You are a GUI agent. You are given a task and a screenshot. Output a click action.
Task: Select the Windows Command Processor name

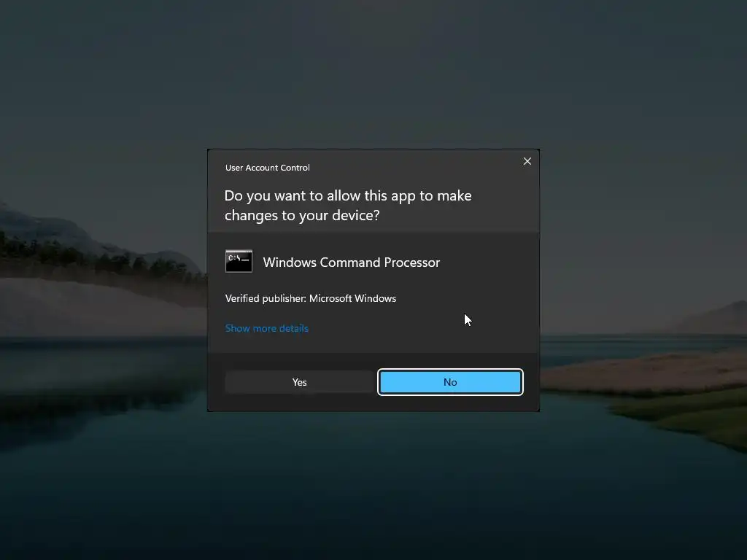(x=351, y=262)
